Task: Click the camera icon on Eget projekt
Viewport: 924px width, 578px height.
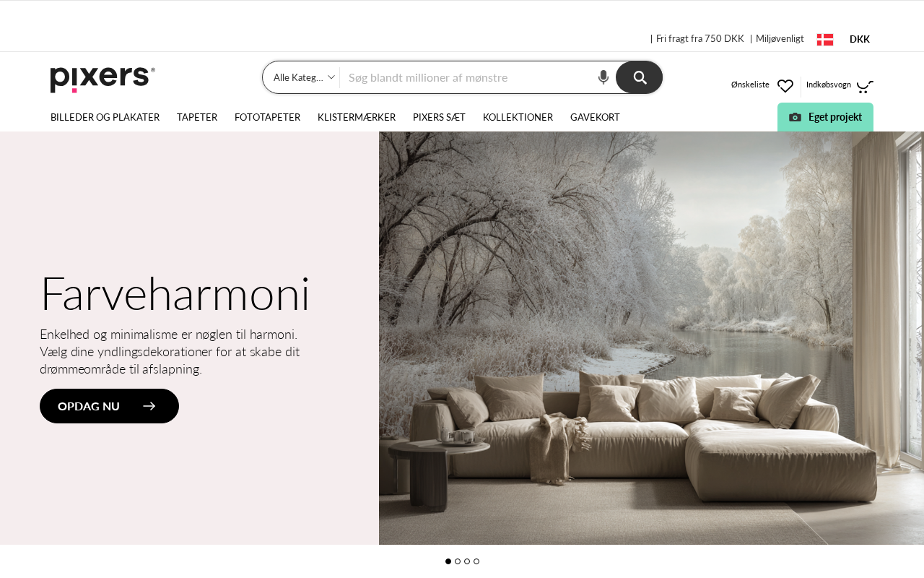Action: click(795, 117)
